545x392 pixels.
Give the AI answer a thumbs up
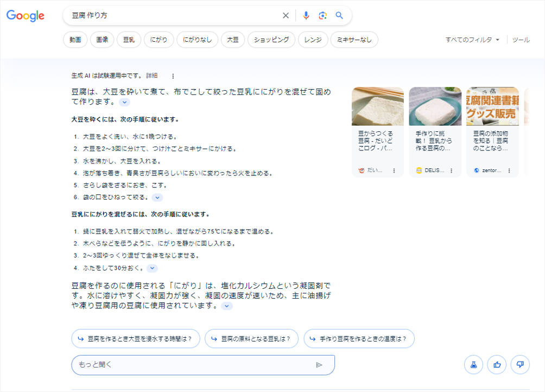[x=497, y=364]
